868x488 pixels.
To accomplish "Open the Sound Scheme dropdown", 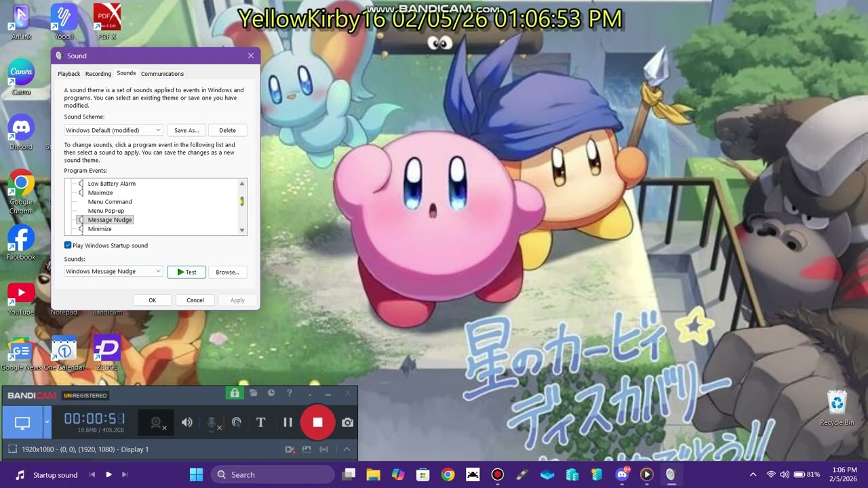I will tap(113, 130).
